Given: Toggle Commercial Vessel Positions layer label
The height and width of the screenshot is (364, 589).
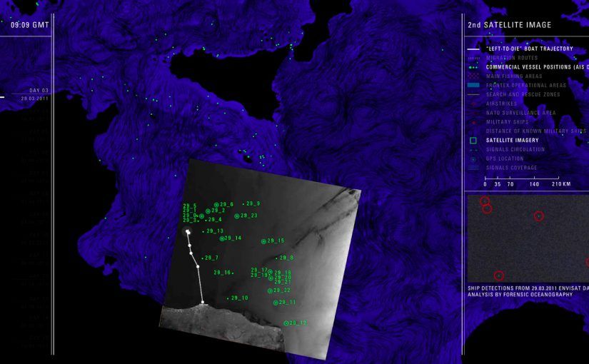Looking at the screenshot, I should click(x=537, y=67).
